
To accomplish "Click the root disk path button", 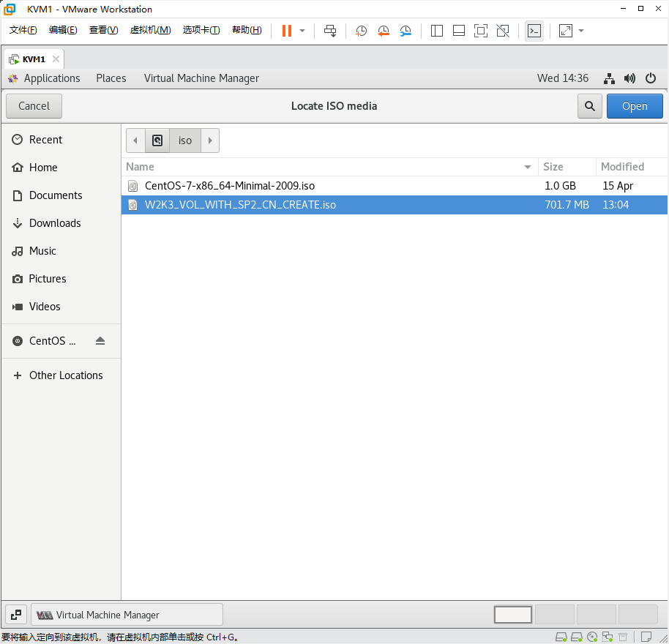I will tap(157, 141).
